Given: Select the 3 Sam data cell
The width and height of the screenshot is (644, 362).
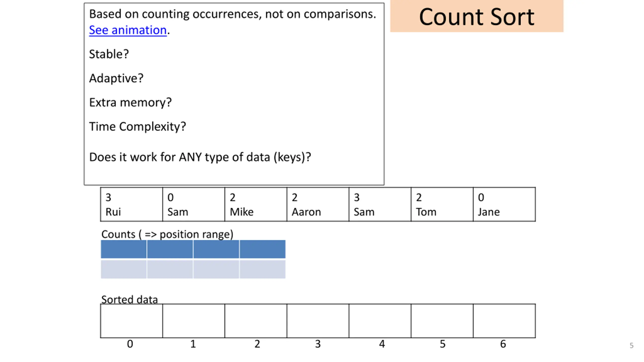Looking at the screenshot, I should (x=380, y=204).
